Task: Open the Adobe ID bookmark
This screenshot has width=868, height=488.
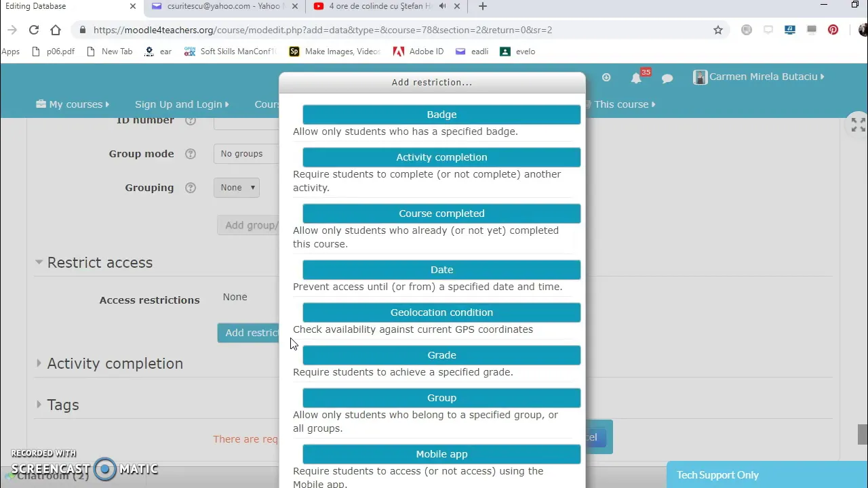Action: (x=418, y=52)
